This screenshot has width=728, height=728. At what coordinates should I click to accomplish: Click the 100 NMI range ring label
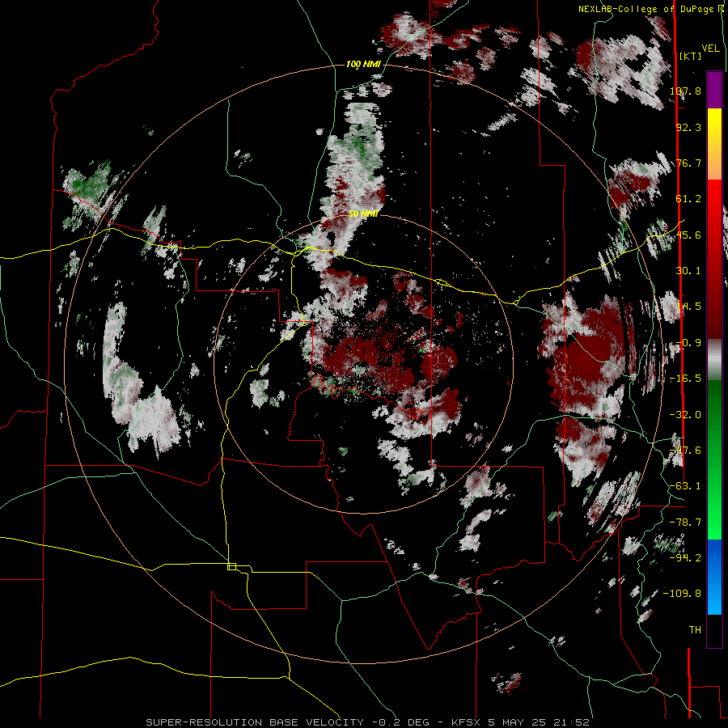tap(363, 64)
